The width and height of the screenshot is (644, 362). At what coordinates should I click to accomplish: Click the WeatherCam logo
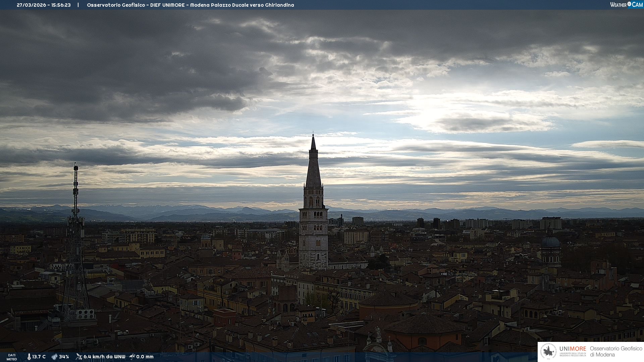point(626,5)
